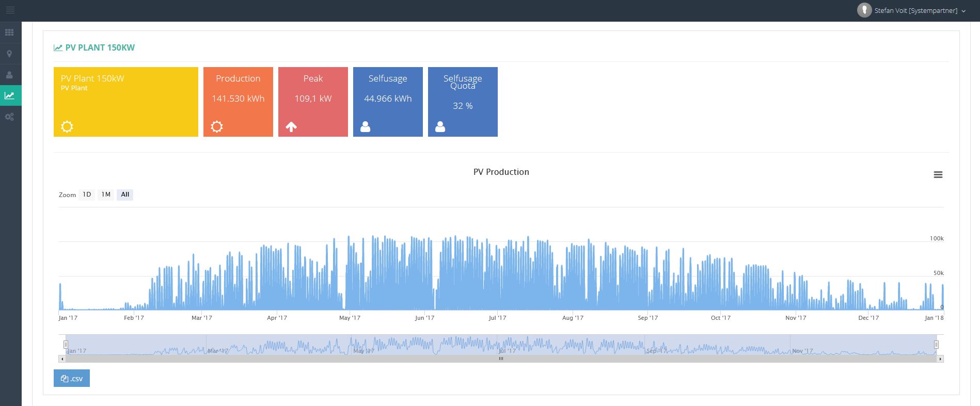Set chart zoom to 1M
This screenshot has width=980, height=406.
[106, 194]
